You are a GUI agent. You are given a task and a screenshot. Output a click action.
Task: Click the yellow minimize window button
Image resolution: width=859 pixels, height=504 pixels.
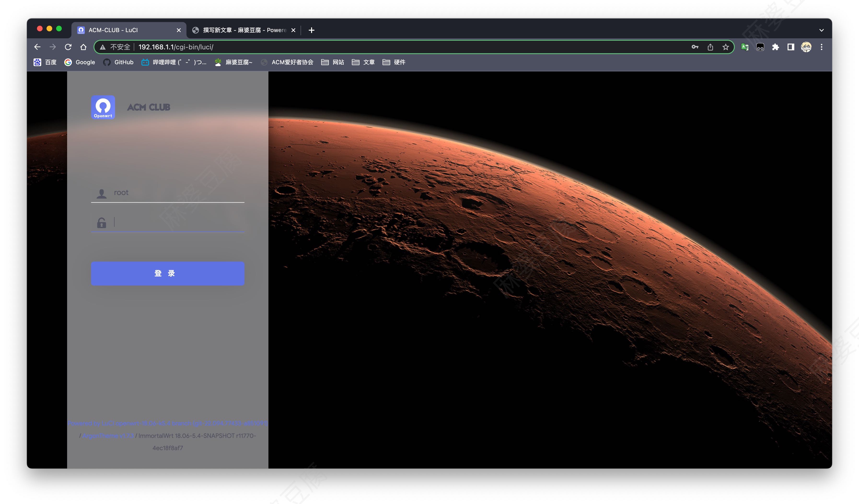pyautogui.click(x=49, y=29)
